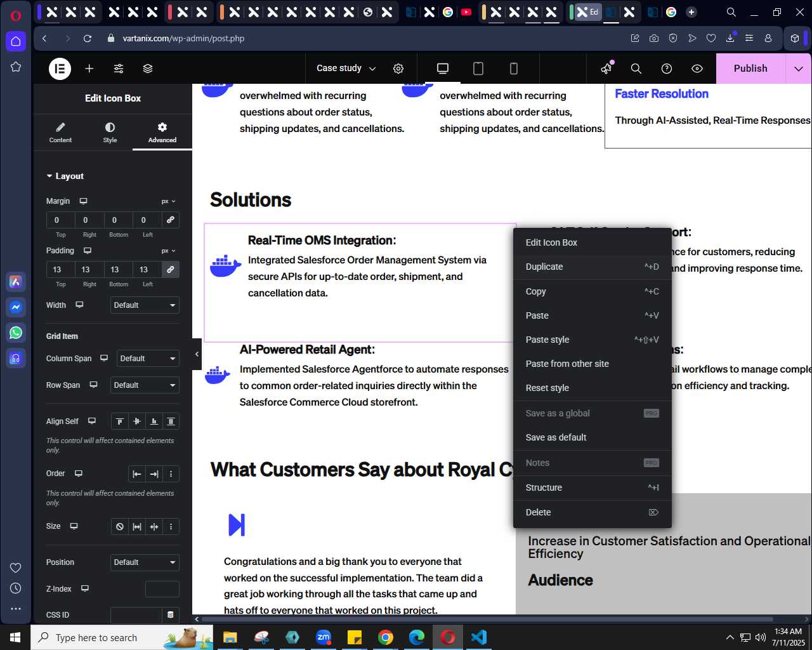This screenshot has height=650, width=812.
Task: Set Align Self to center
Action: 136,421
